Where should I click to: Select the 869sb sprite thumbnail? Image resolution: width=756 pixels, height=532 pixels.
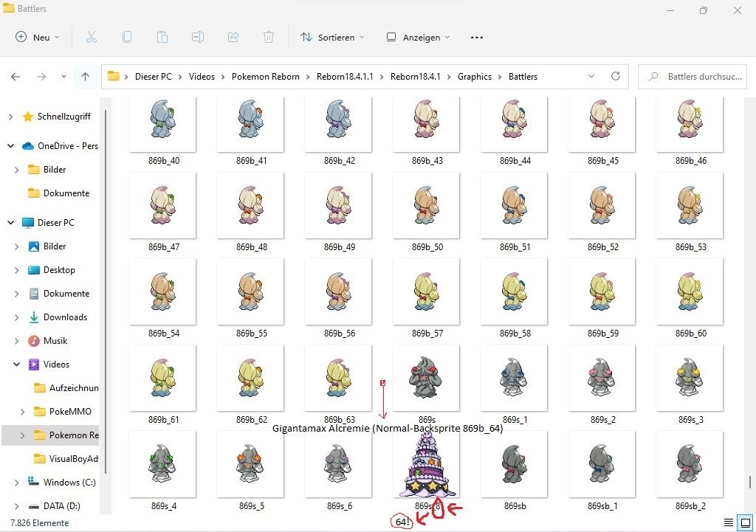click(x=514, y=464)
